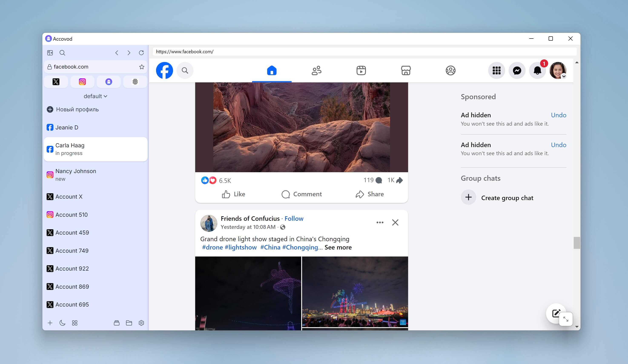The image size is (628, 364).
Task: Open Accovod settings gear
Action: coord(141,323)
